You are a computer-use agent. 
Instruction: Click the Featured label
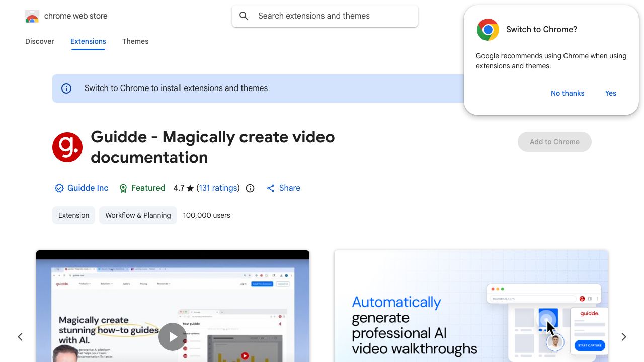tap(148, 188)
